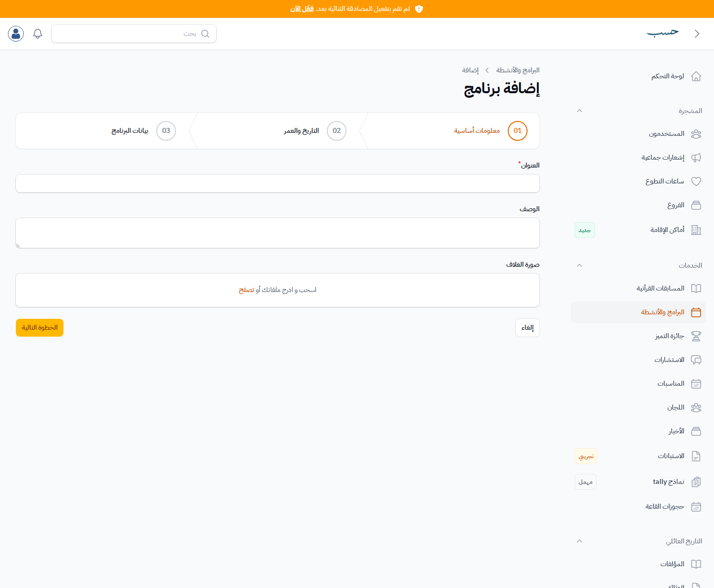Image resolution: width=714 pixels, height=588 pixels.
Task: Click the users icon beside المستخدمون
Action: point(696,134)
